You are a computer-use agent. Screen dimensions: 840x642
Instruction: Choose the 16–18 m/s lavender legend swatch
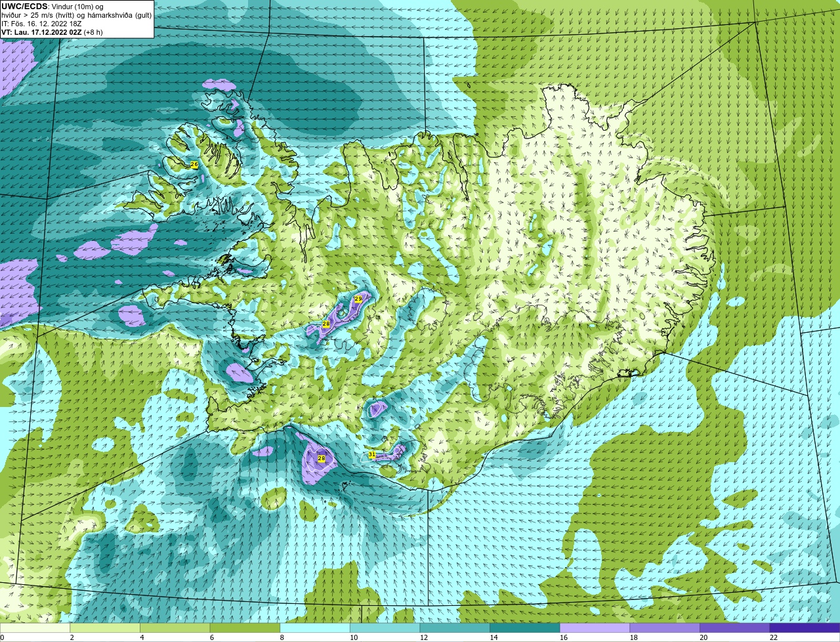tap(595, 628)
